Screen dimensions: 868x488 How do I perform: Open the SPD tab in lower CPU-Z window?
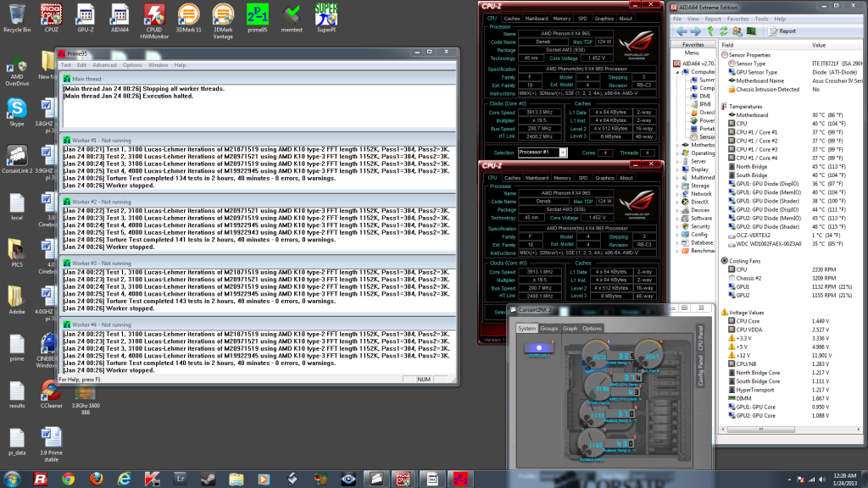pyautogui.click(x=583, y=178)
